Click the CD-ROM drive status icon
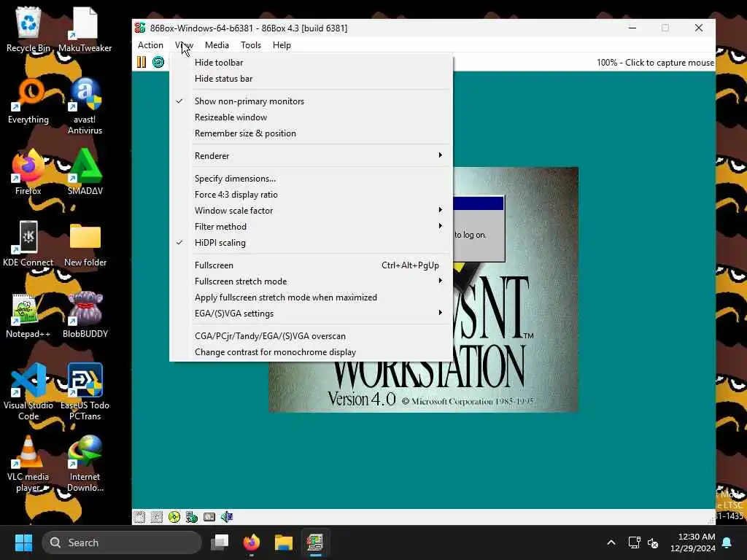The image size is (747, 560). 174,517
